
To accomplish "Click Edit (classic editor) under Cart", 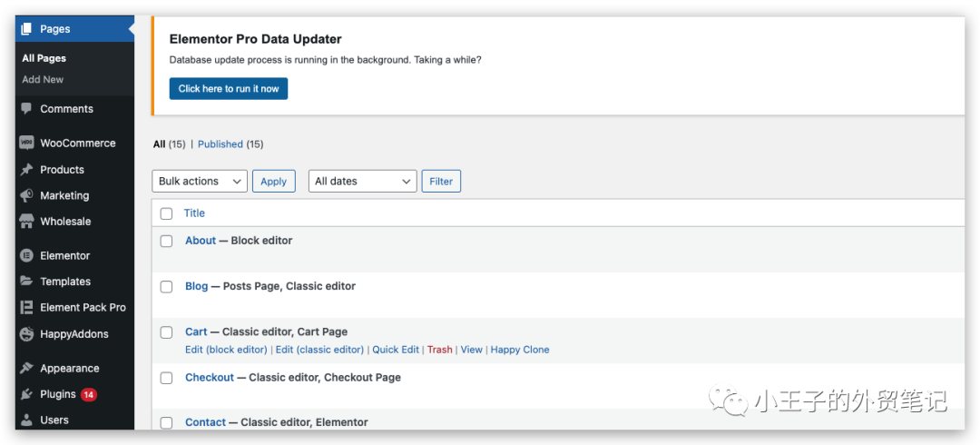I will [319, 350].
